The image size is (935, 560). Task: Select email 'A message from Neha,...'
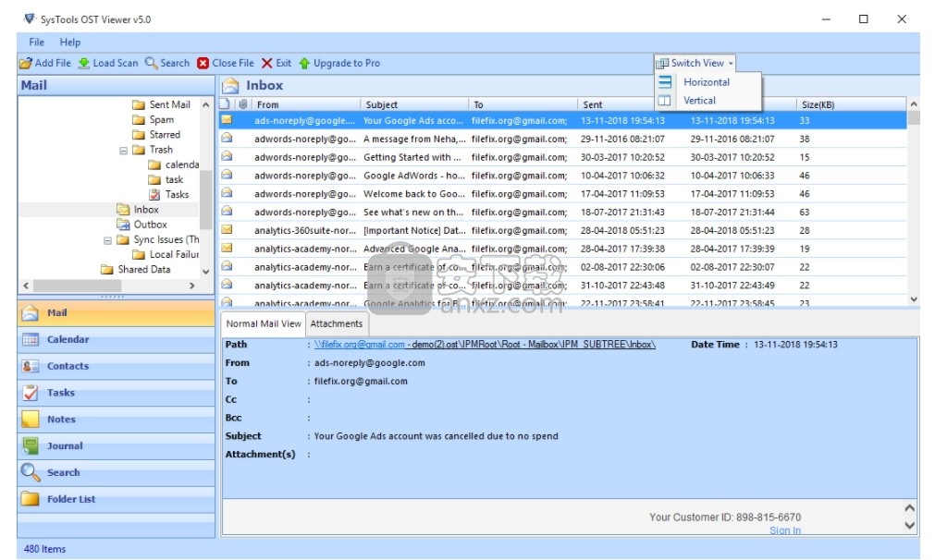563,139
